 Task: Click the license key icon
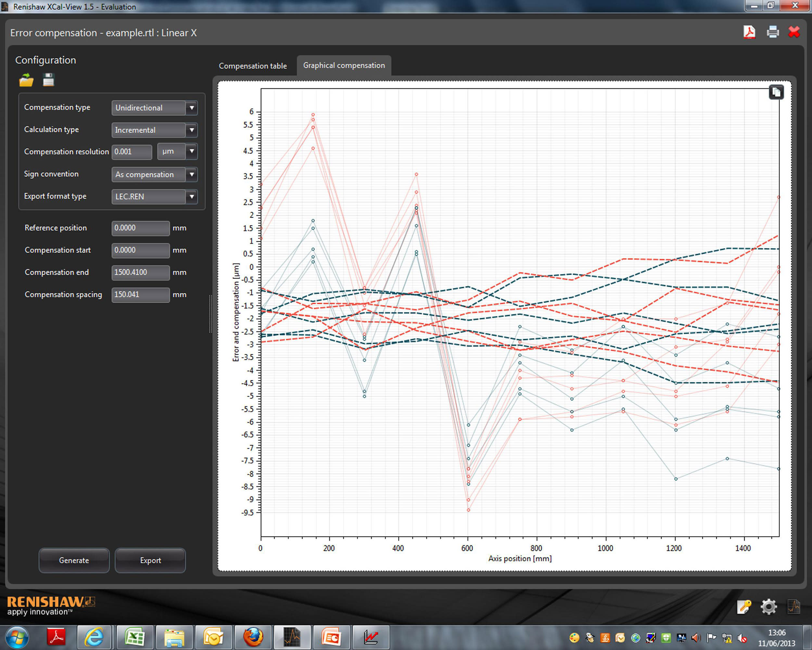click(744, 607)
